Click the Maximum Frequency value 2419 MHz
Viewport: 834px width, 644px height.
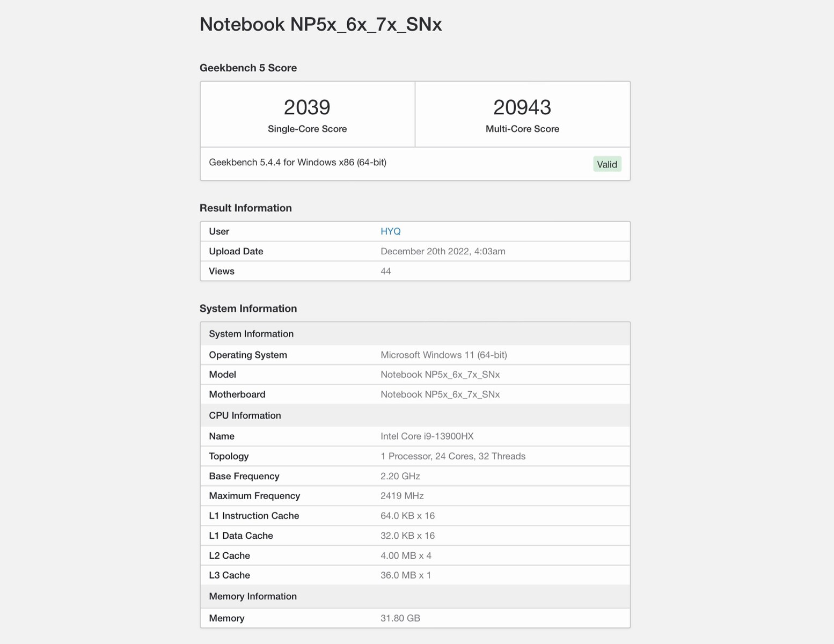click(x=402, y=496)
